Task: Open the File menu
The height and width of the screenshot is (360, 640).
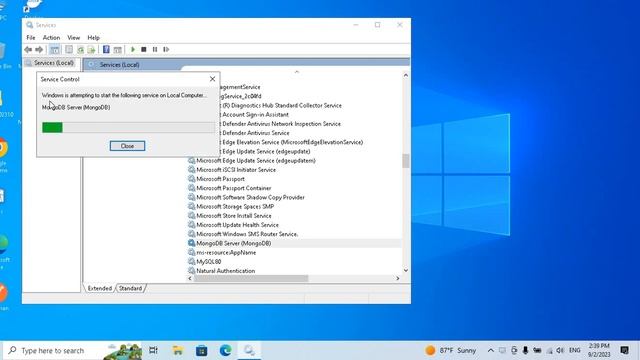Action: tap(31, 38)
